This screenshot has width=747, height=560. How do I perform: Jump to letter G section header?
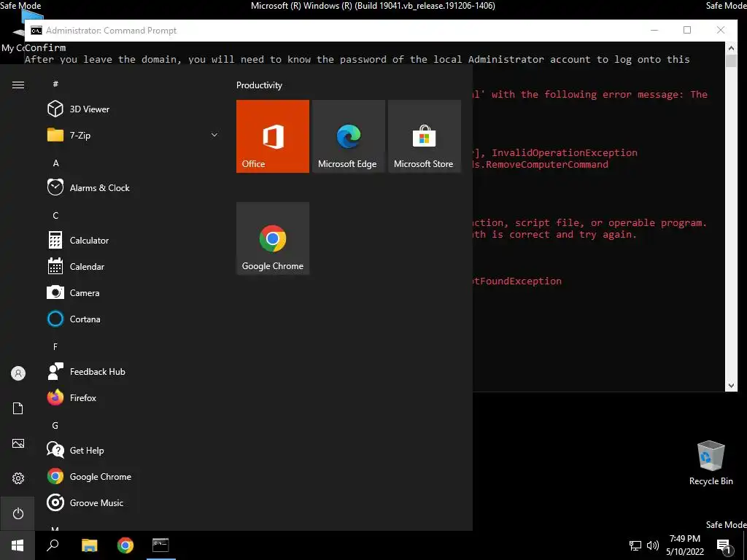55,426
